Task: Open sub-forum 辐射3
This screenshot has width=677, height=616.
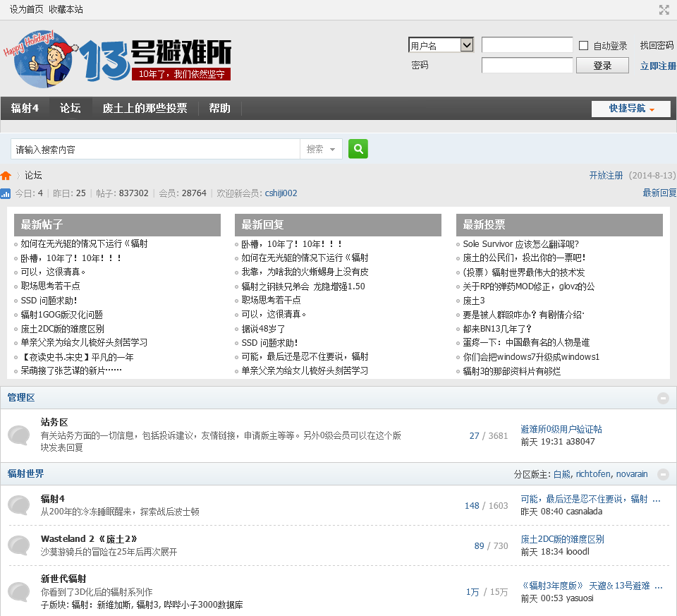Action: coord(148,604)
